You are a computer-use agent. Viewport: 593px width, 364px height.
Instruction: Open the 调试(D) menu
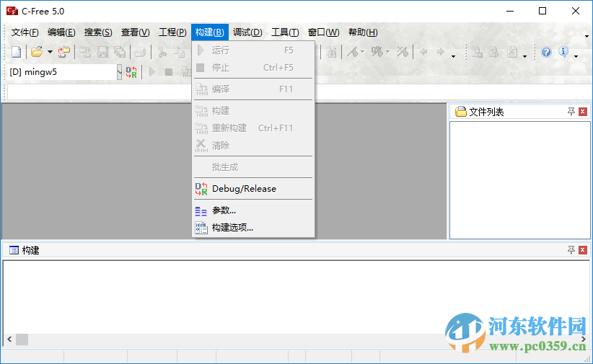click(247, 32)
